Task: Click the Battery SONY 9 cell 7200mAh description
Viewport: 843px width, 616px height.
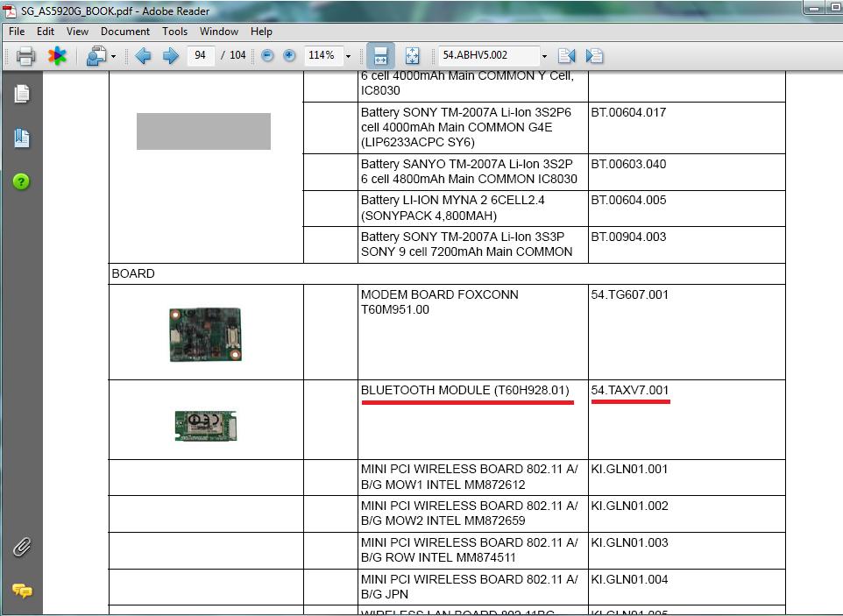Action: (467, 244)
